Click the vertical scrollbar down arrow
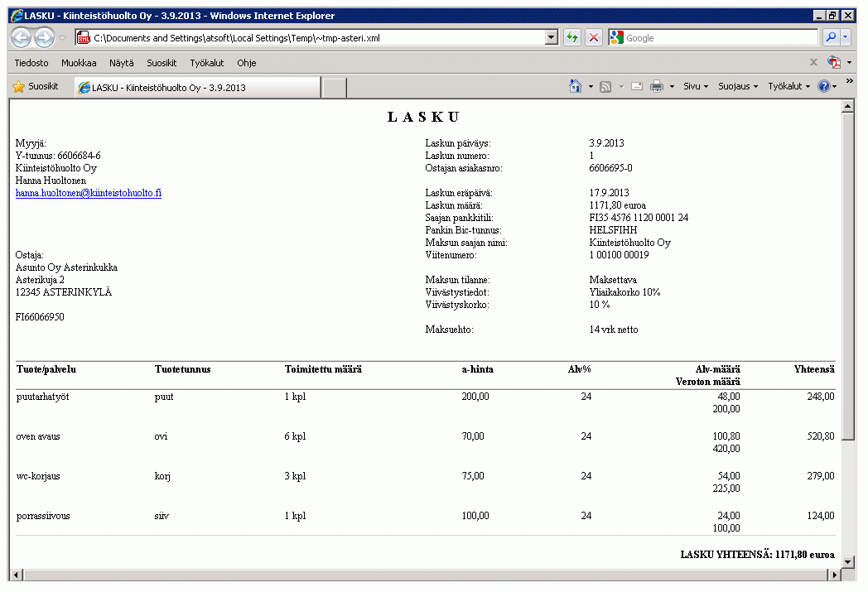 click(847, 562)
